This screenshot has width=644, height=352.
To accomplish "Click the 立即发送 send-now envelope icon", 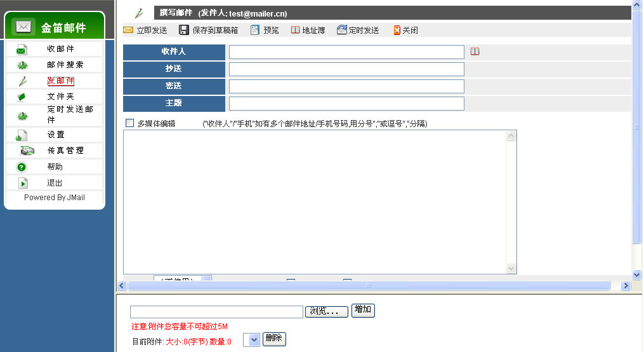I will tap(128, 30).
